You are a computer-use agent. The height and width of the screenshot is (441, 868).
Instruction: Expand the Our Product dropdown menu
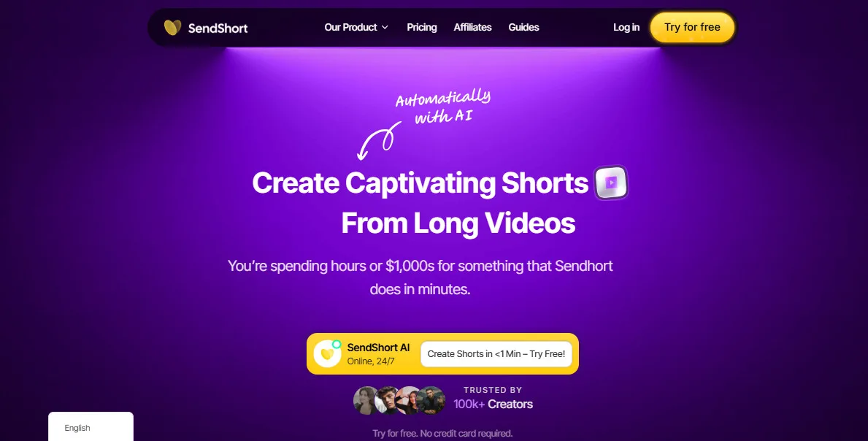[356, 27]
